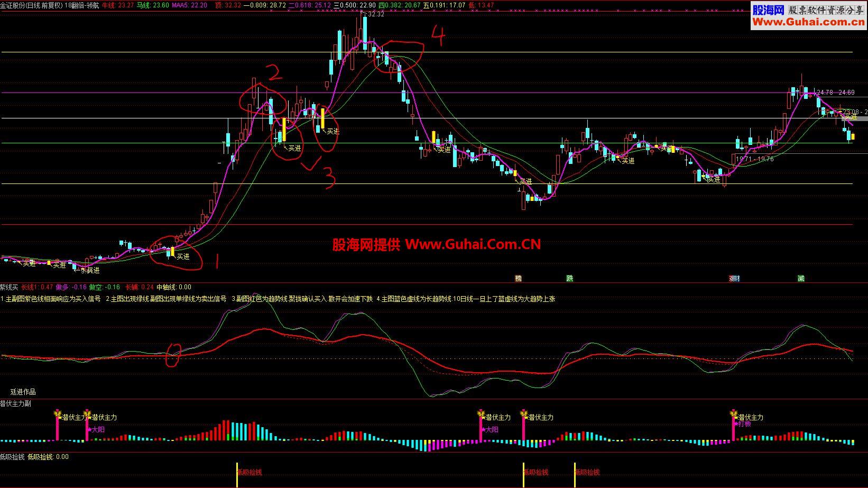This screenshot has width=868, height=488.
Task: Click the 紫线买 sub-chart title
Action: click(x=9, y=287)
